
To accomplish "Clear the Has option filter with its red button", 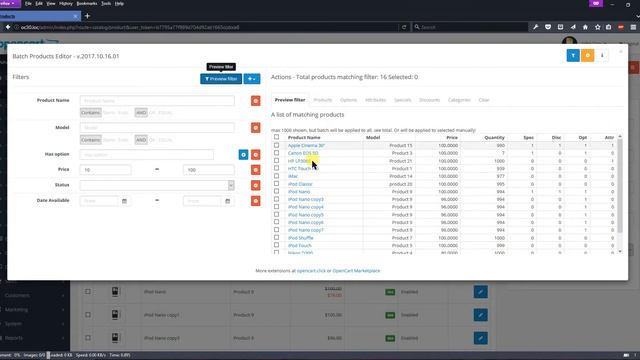I will [x=256, y=155].
